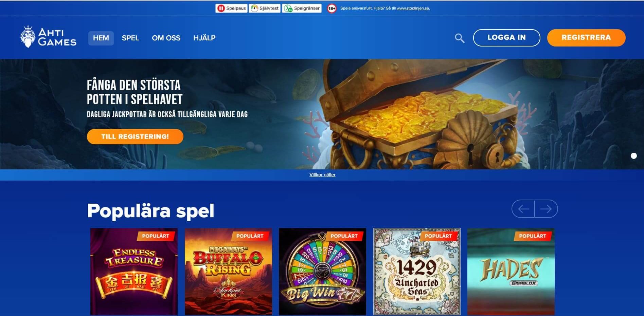This screenshot has width=644, height=316.
Task: Click the TILL REGISTERING! banner button
Action: pos(135,136)
